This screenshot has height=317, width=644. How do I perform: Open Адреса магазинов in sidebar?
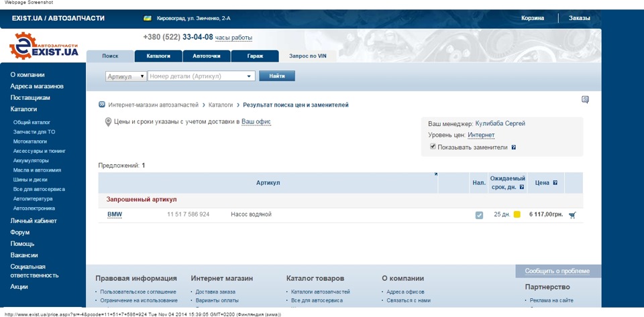(37, 86)
